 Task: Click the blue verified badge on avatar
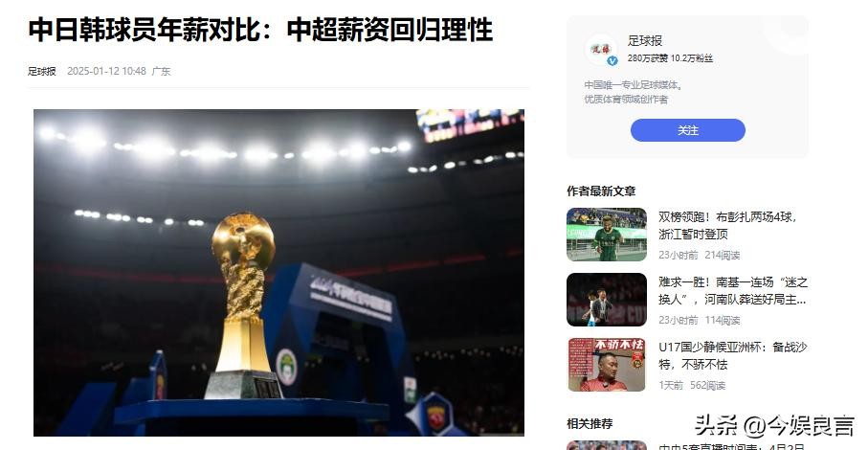click(612, 61)
